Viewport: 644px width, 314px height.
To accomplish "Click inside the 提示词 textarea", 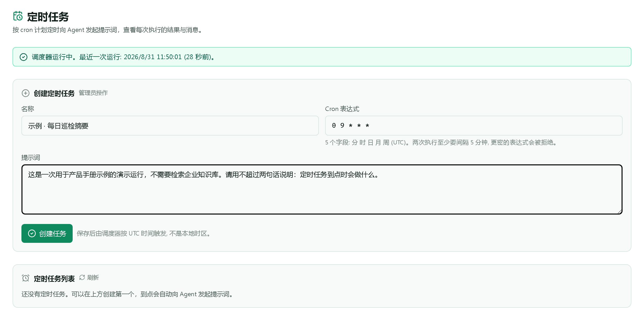I will pos(322,189).
